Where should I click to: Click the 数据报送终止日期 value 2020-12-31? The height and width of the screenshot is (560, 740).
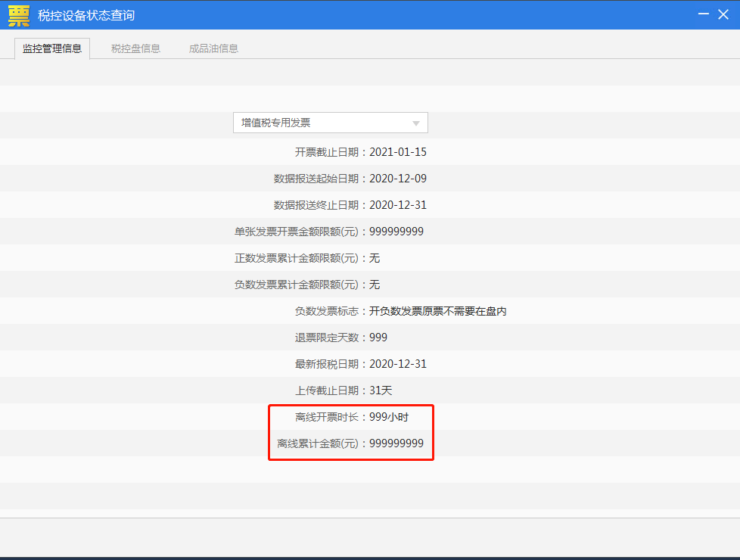pyautogui.click(x=398, y=205)
